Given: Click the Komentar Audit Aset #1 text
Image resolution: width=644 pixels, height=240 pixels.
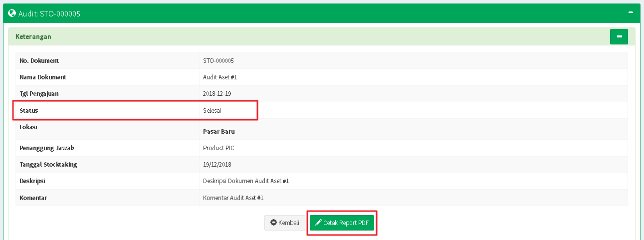Looking at the screenshot, I should 233,198.
